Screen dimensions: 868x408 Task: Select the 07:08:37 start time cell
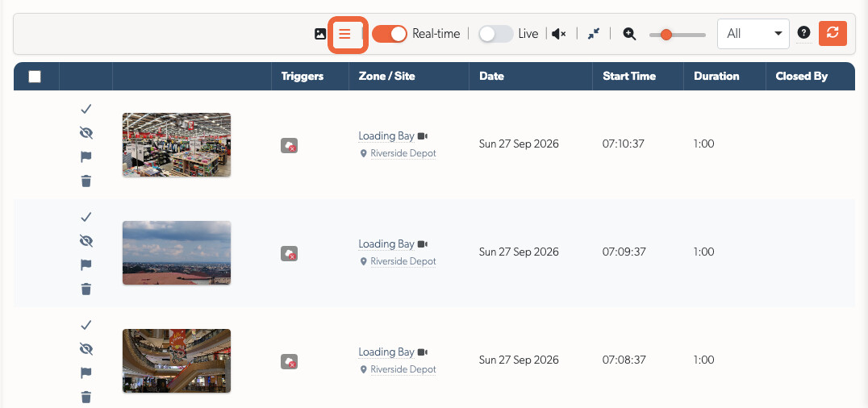(624, 360)
